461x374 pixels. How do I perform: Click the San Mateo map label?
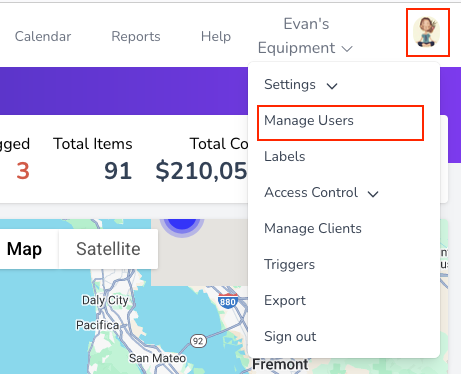click(157, 358)
